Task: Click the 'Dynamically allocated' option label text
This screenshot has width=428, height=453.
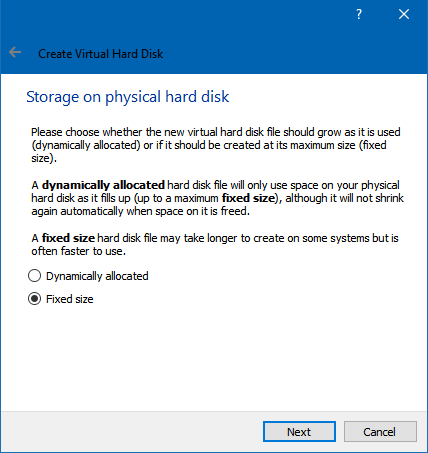Action: pyautogui.click(x=97, y=276)
